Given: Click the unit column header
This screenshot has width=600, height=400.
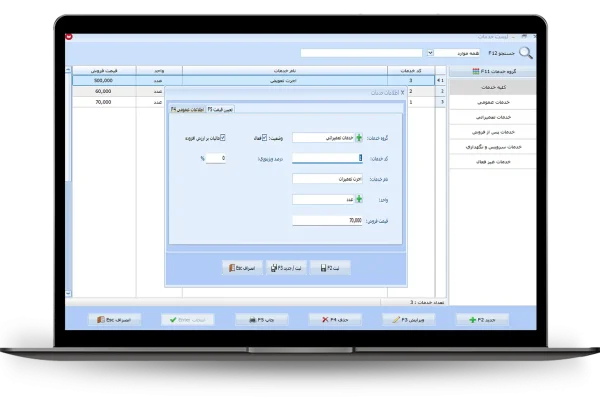Looking at the screenshot, I should 159,71.
